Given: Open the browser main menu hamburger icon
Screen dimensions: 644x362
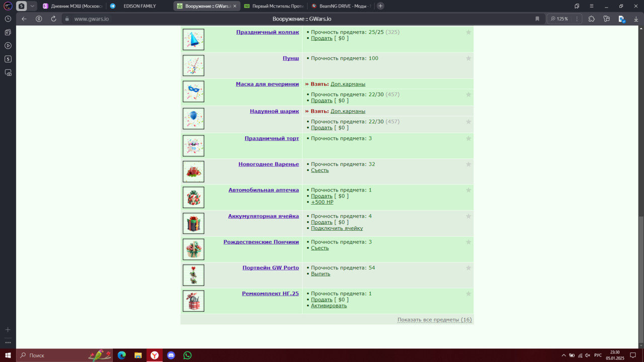Looking at the screenshot, I should pos(592,6).
